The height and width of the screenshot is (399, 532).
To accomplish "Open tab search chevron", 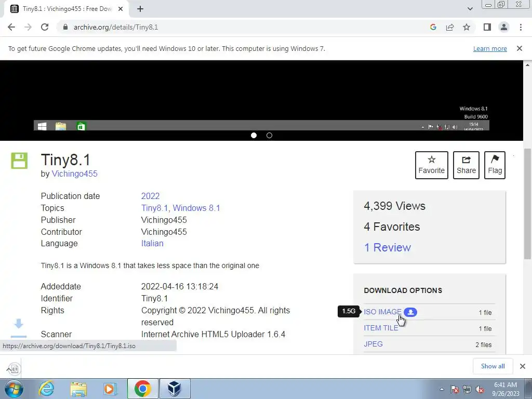I will 470,9.
